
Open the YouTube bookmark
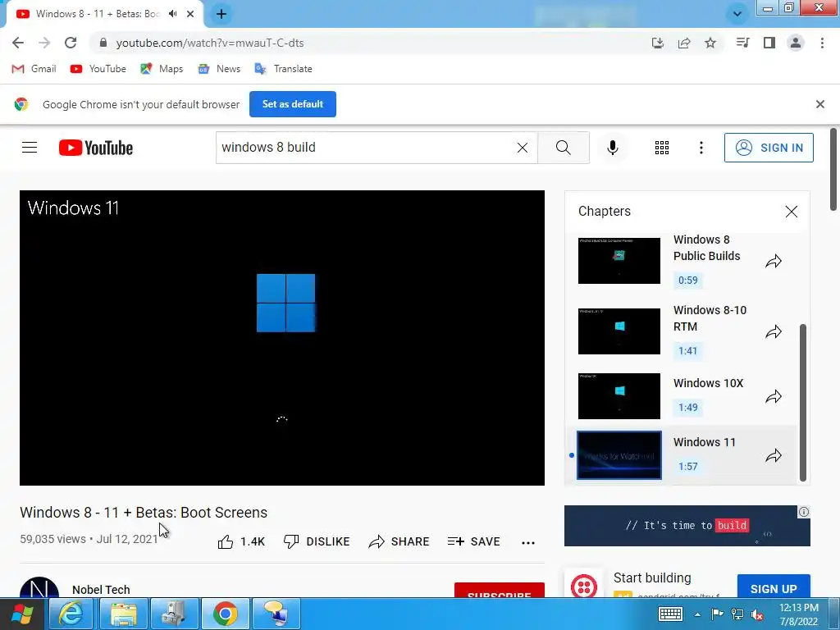[98, 69]
